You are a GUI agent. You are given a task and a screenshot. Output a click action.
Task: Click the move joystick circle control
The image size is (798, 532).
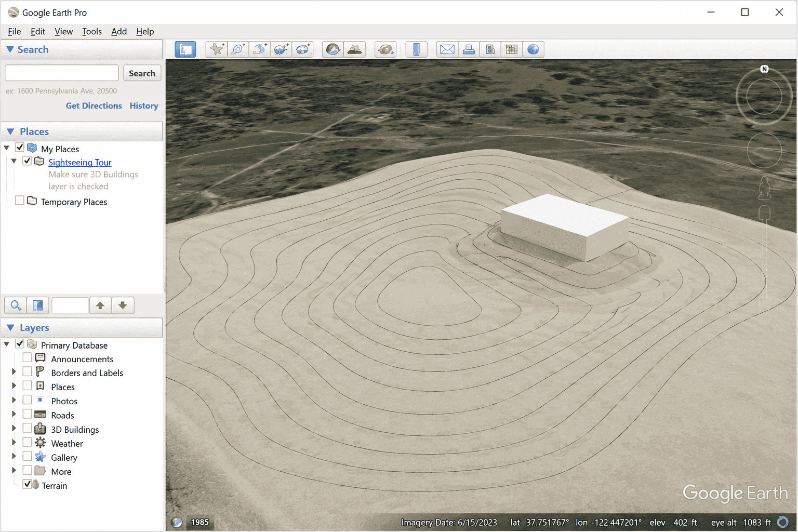coord(764,150)
